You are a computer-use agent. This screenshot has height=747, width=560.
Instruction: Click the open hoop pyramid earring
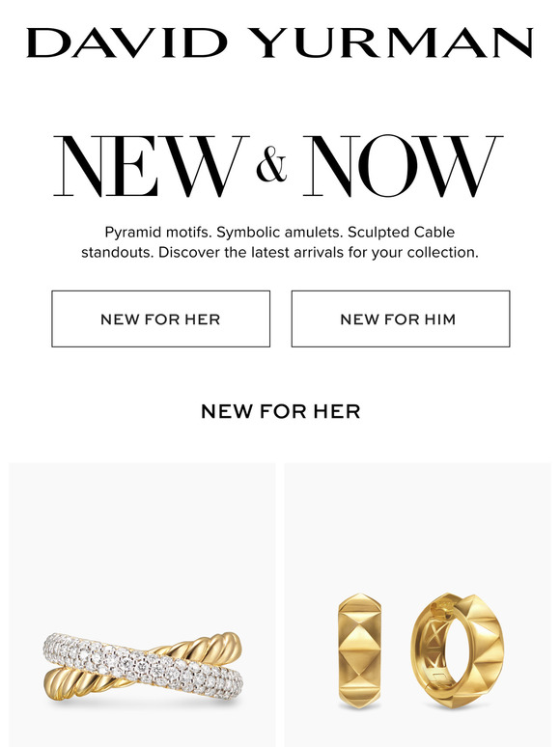[458, 650]
